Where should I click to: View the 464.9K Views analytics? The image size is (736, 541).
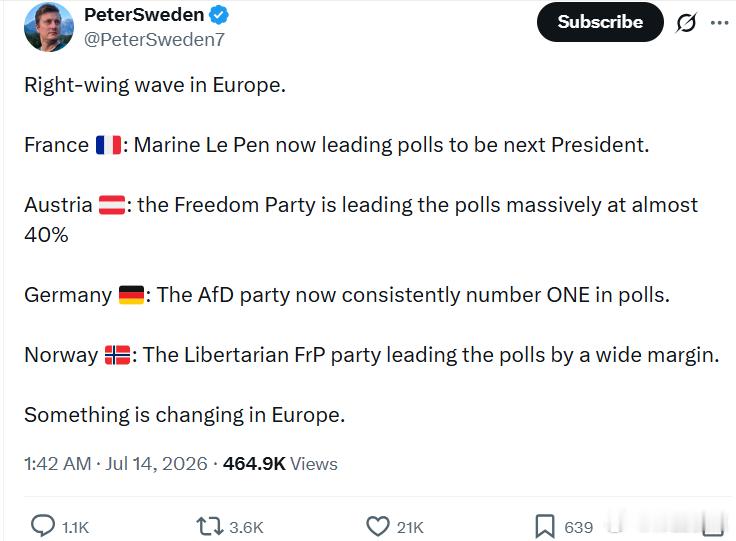(x=280, y=464)
